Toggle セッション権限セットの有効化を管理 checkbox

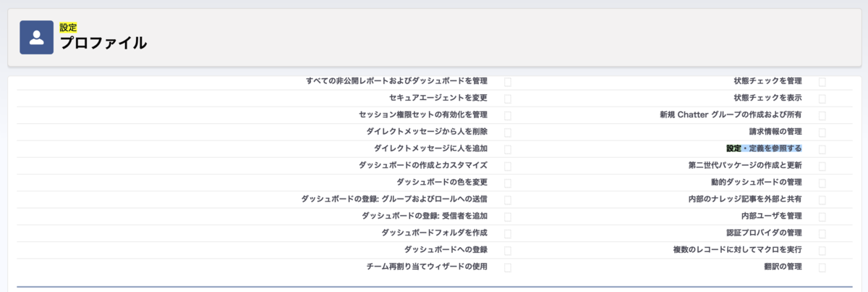point(508,115)
